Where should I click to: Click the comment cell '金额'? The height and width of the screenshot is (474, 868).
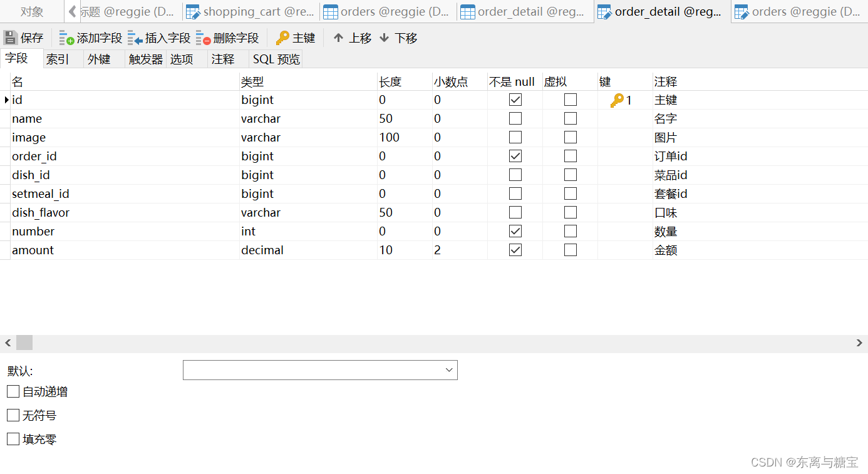[760, 250]
